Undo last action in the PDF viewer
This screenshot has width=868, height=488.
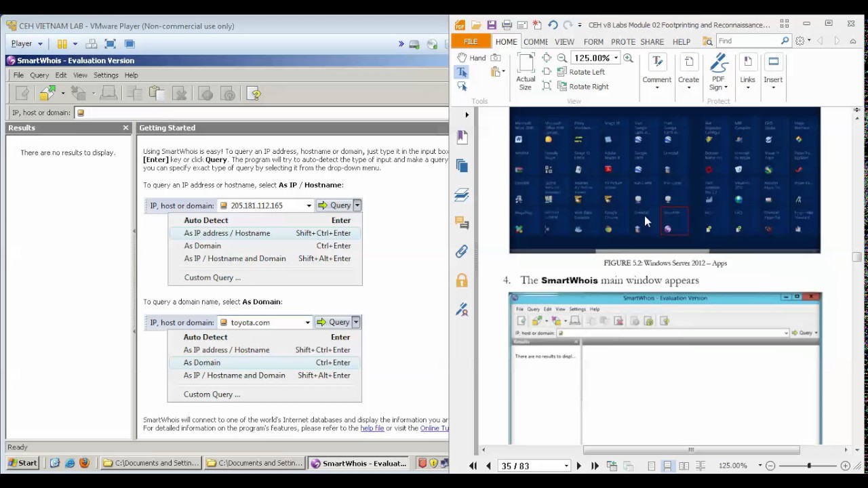coord(553,25)
